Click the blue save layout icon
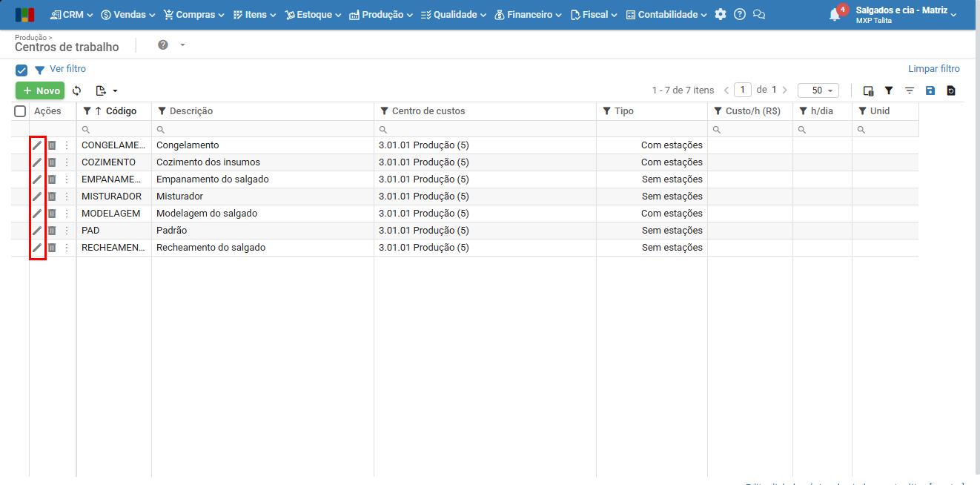 (x=930, y=90)
